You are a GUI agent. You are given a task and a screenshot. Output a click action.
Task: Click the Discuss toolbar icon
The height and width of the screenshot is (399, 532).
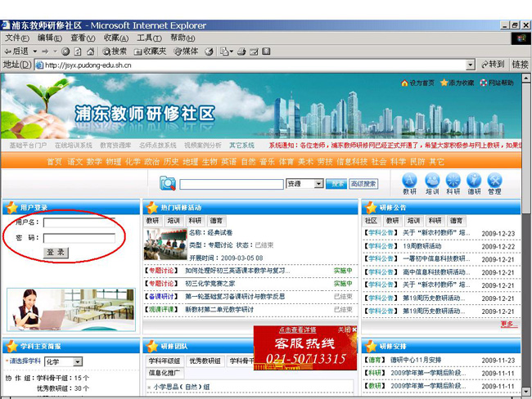(x=266, y=52)
